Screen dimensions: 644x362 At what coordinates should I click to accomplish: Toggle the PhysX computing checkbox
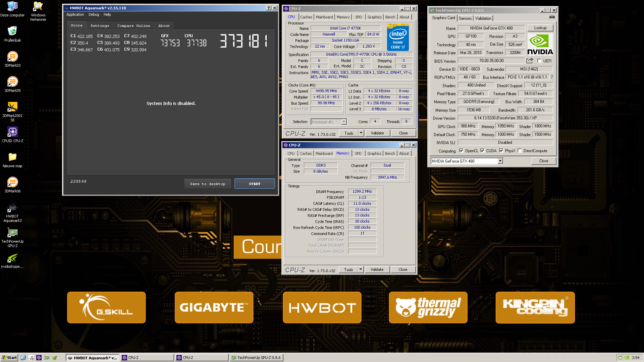coord(501,151)
